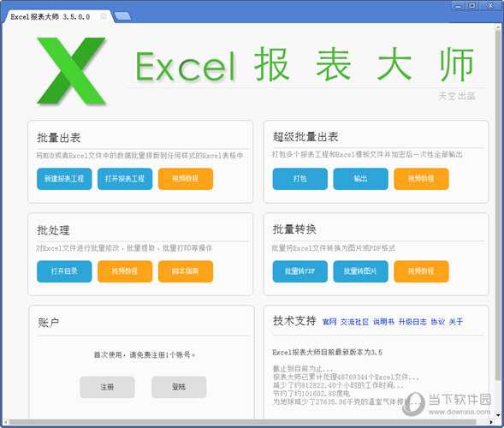504x428 pixels.
Task: Open the 官网 link
Action: click(329, 322)
